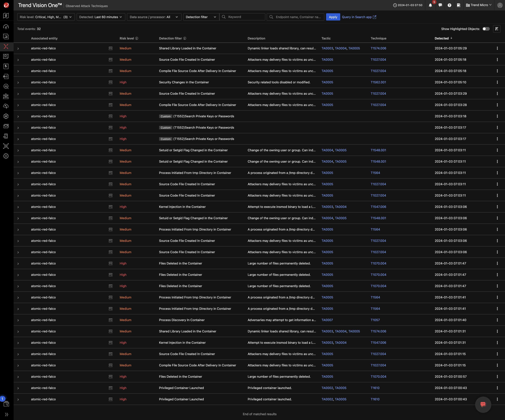The image size is (505, 420).
Task: Select 'Security Changes in the Container' text
Action: pyautogui.click(x=184, y=82)
